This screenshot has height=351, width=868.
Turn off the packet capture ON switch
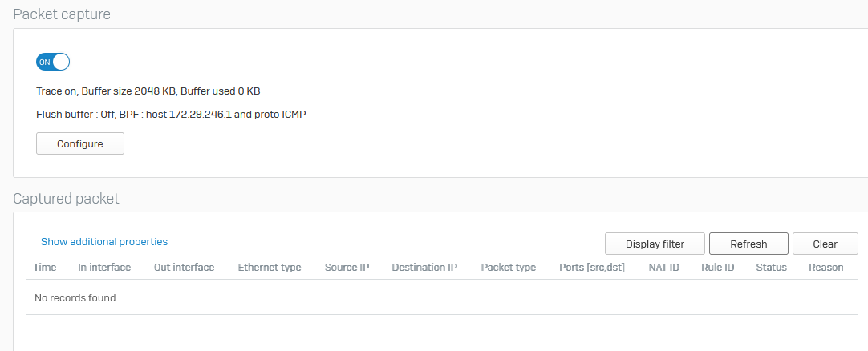53,62
